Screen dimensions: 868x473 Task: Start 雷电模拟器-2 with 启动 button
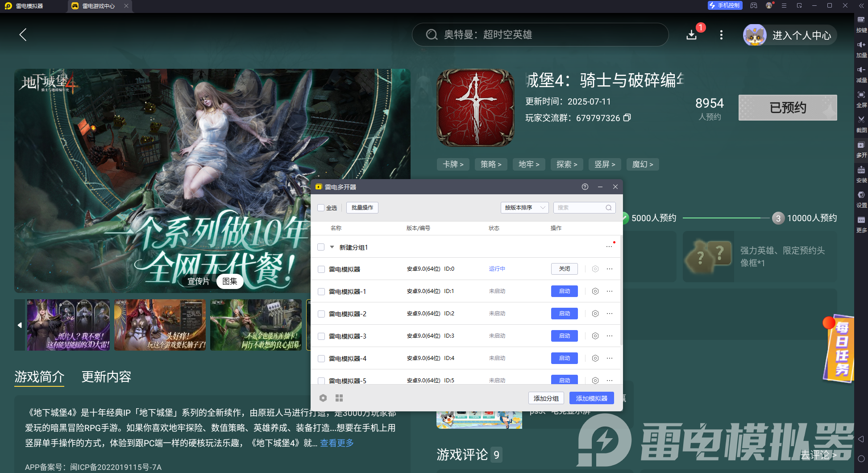click(565, 314)
